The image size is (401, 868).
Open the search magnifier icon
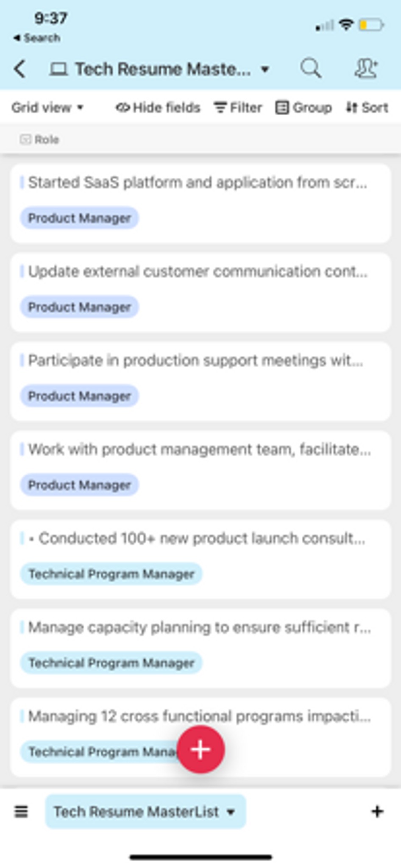pyautogui.click(x=311, y=68)
